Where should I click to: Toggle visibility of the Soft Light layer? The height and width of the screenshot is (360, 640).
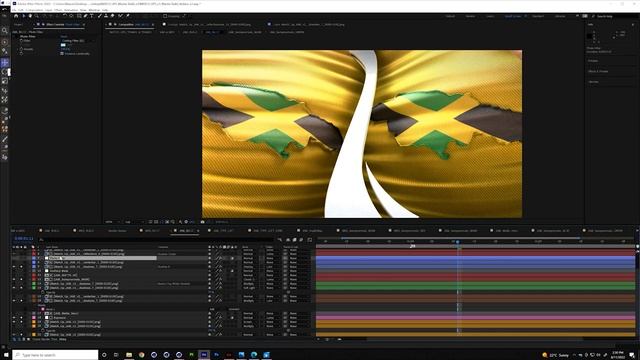click(x=14, y=288)
